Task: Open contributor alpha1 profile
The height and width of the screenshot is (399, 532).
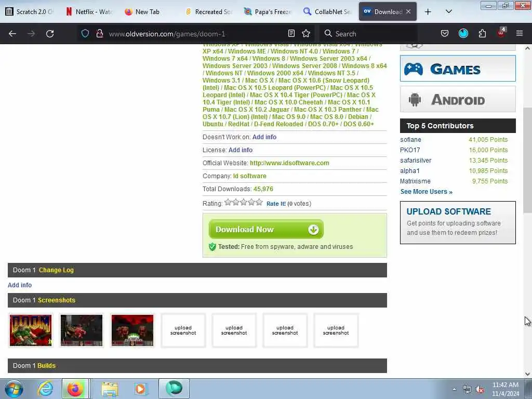Action: 409,171
